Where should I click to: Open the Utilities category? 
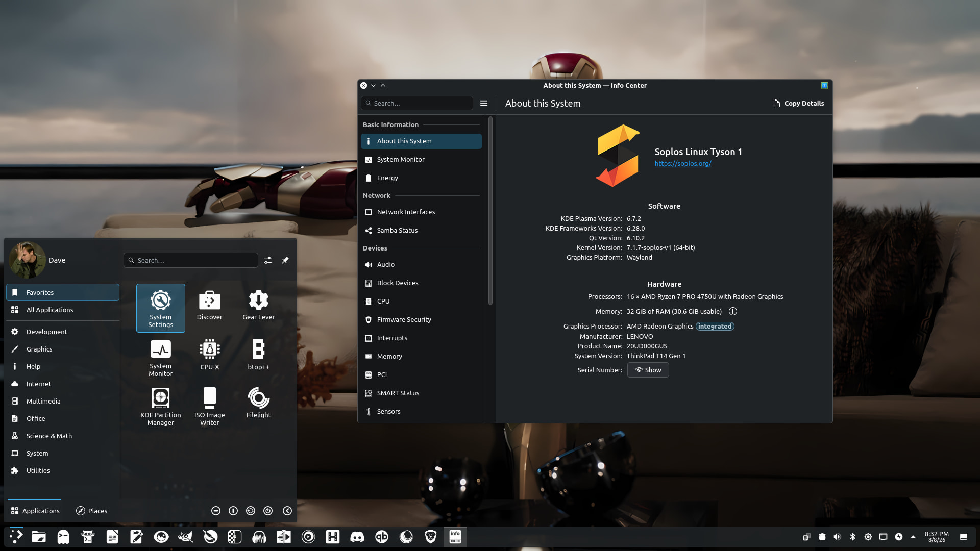pos(63,470)
